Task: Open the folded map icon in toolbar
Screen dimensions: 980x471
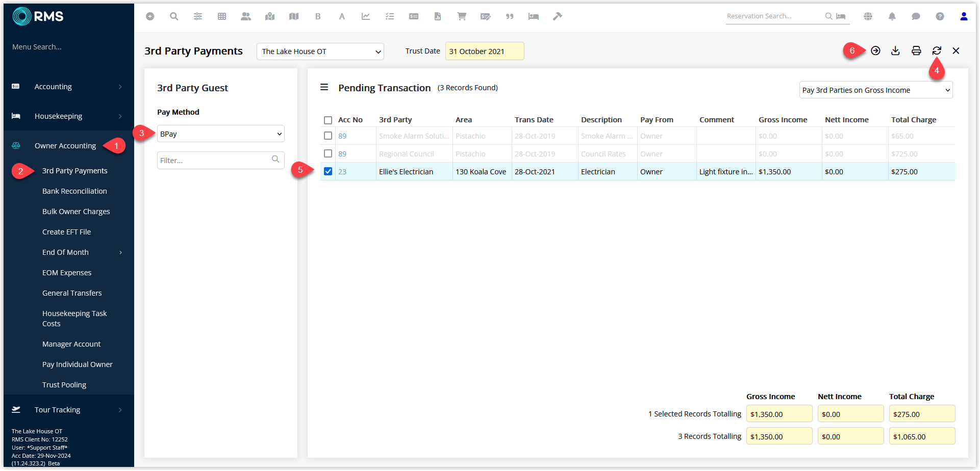Action: [294, 16]
